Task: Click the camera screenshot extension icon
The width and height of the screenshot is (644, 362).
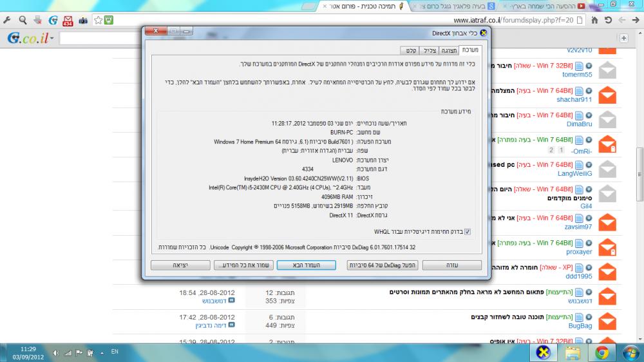Action: pyautogui.click(x=83, y=20)
